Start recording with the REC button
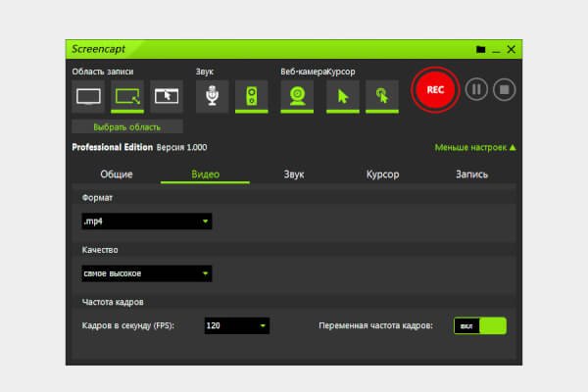Image resolution: width=588 pixels, height=392 pixels. tap(435, 90)
